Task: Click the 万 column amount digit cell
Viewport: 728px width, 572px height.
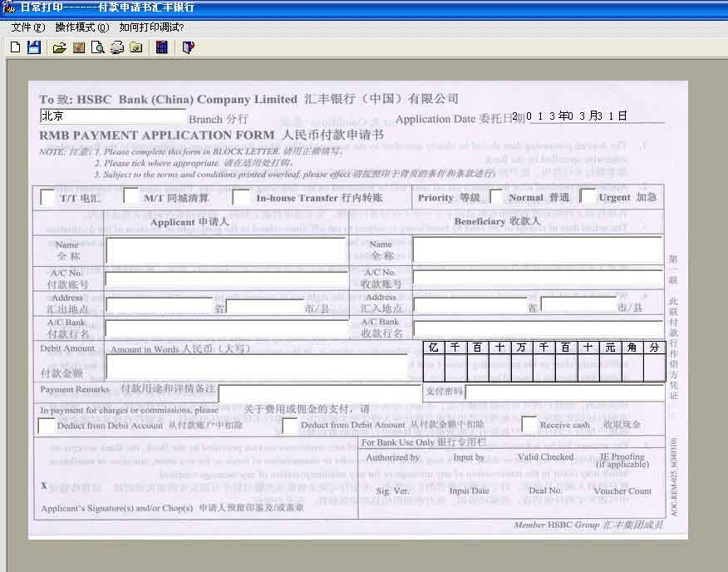Action: tap(522, 367)
